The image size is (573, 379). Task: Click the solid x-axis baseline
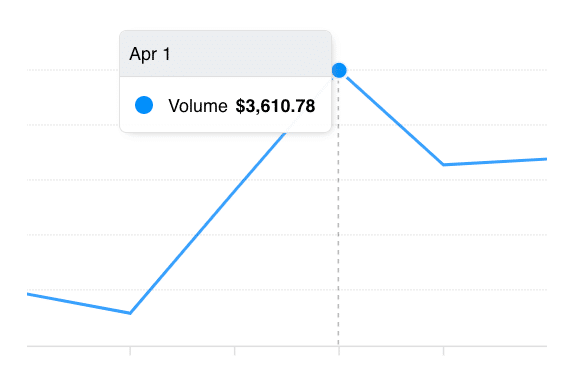(x=287, y=346)
